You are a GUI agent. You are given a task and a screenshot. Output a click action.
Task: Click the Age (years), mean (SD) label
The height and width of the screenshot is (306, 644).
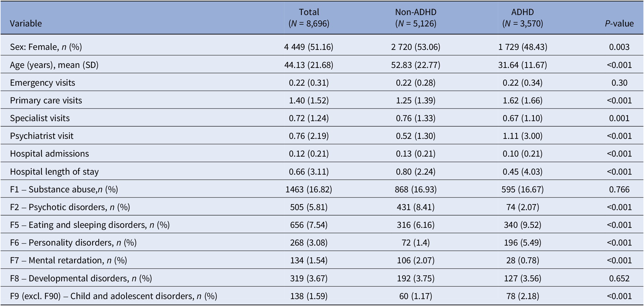click(x=54, y=65)
